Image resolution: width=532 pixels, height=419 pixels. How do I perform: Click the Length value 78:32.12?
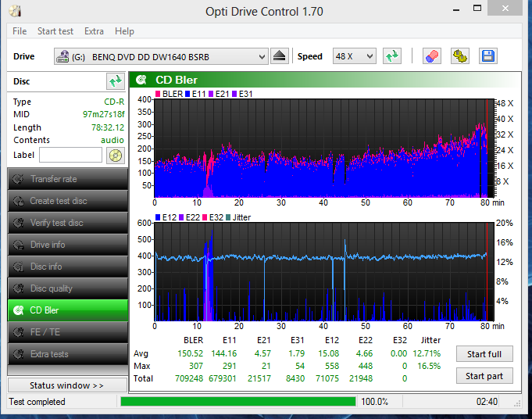point(108,127)
